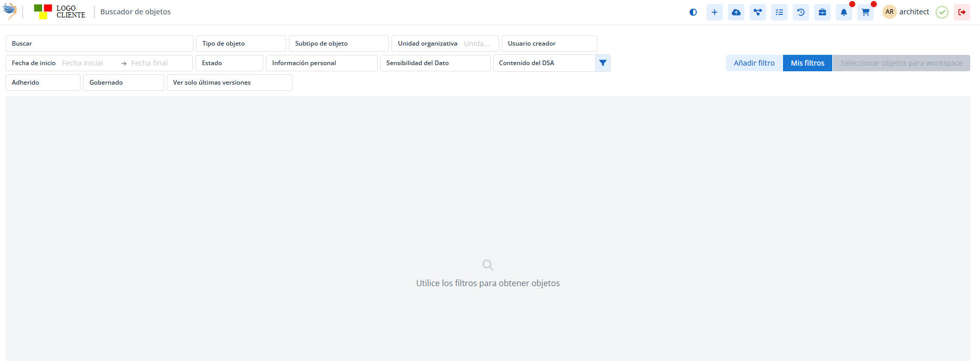
Task: Open the cloud upload icon
Action: (736, 12)
